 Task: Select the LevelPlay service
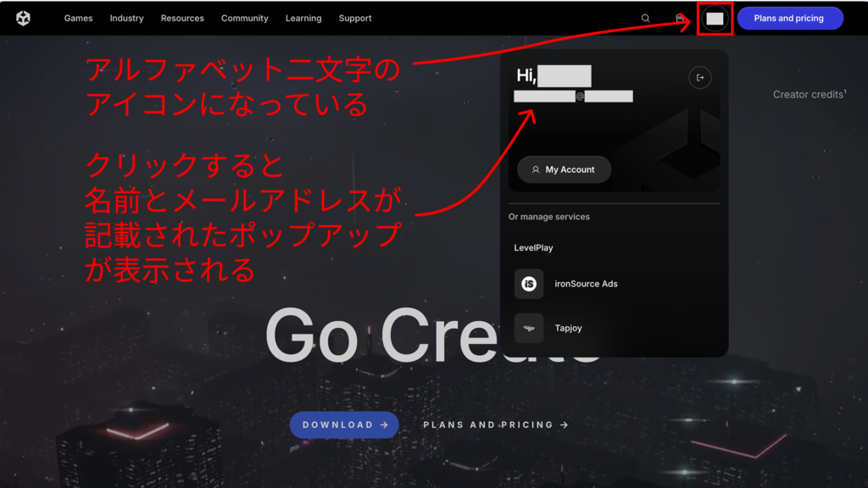533,248
